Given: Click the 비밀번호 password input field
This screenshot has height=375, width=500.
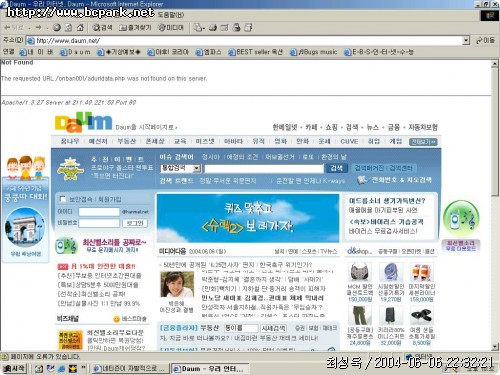Looking at the screenshot, I should [x=99, y=223].
